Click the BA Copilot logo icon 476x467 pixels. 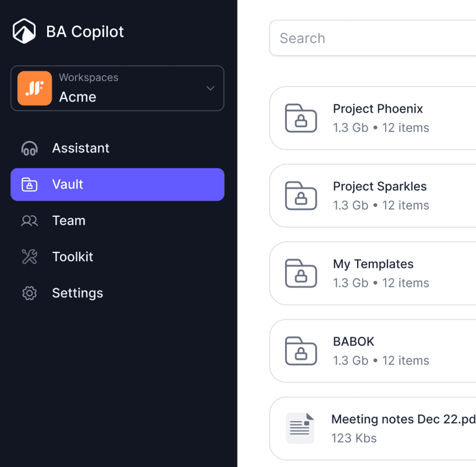coord(24,31)
